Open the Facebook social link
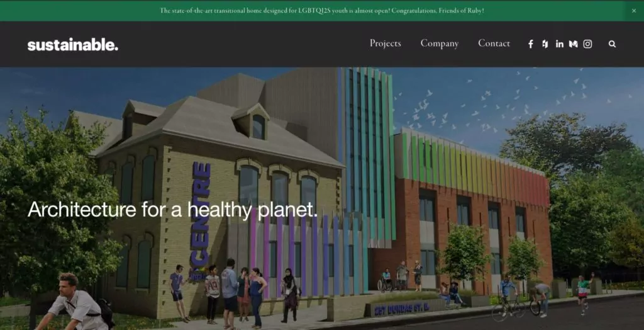The image size is (644, 330). (x=531, y=44)
